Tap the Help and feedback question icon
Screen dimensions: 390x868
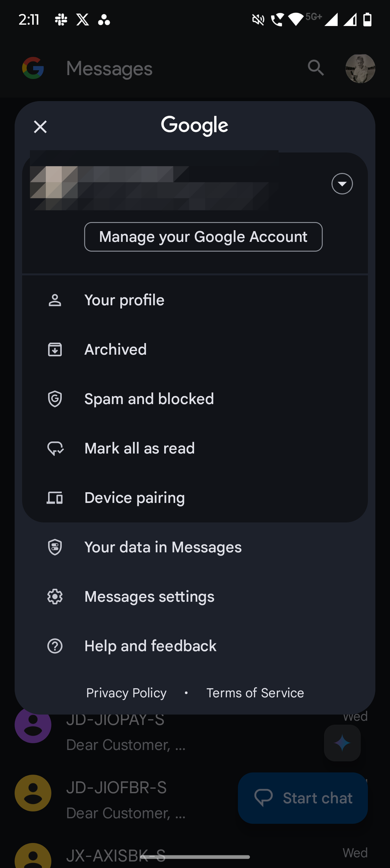click(55, 646)
